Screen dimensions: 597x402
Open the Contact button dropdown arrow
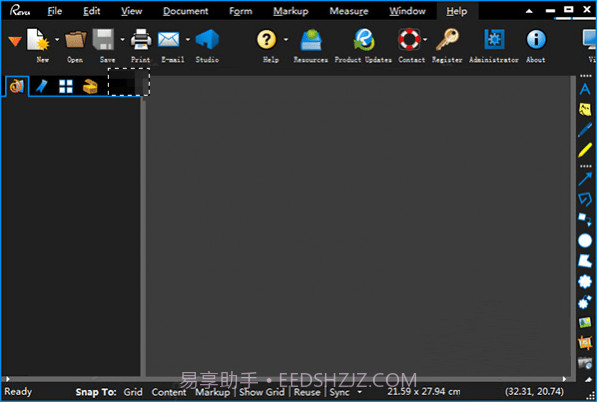(425, 39)
